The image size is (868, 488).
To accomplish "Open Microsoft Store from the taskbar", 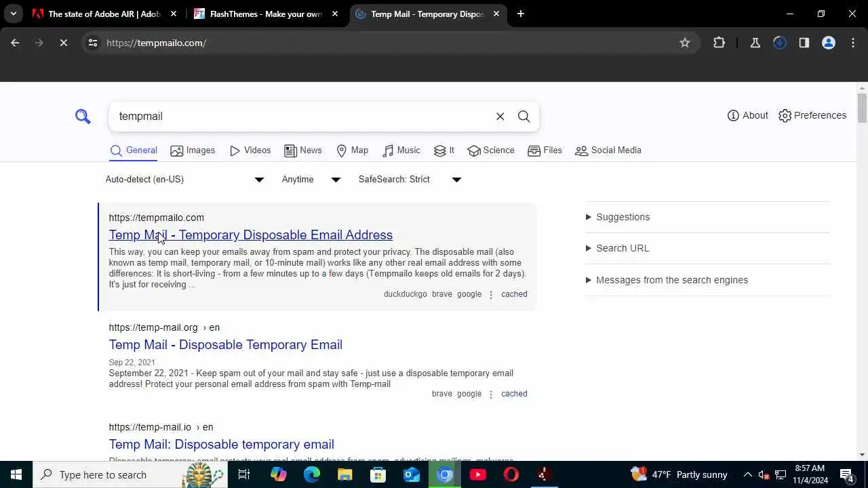I will tap(378, 474).
